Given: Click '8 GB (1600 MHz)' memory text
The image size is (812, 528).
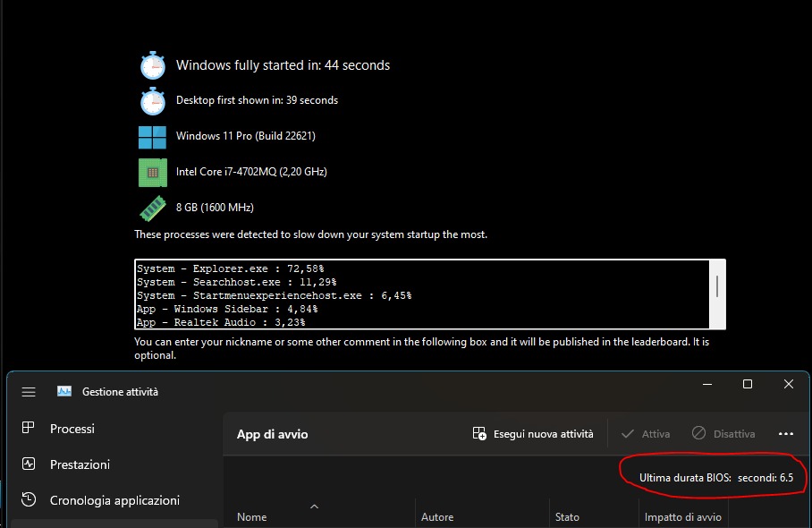Looking at the screenshot, I should pyautogui.click(x=215, y=208).
